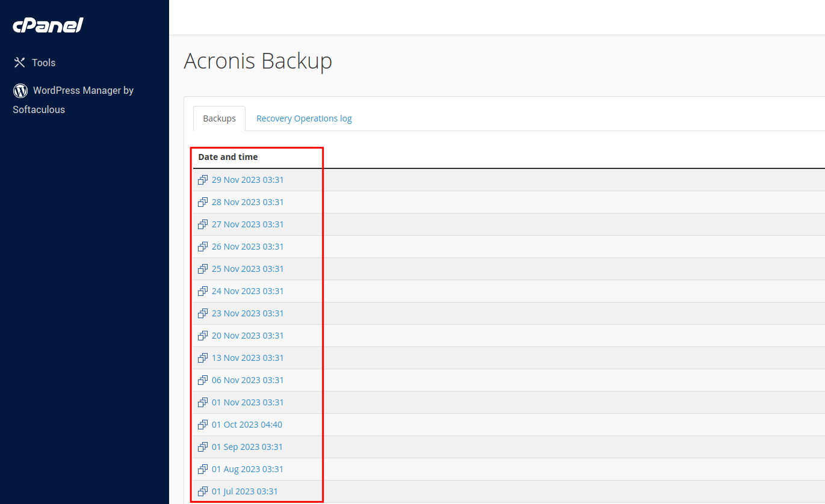Open WordPress Manager by Softaculous
Screen dimensions: 825x504
(73, 100)
